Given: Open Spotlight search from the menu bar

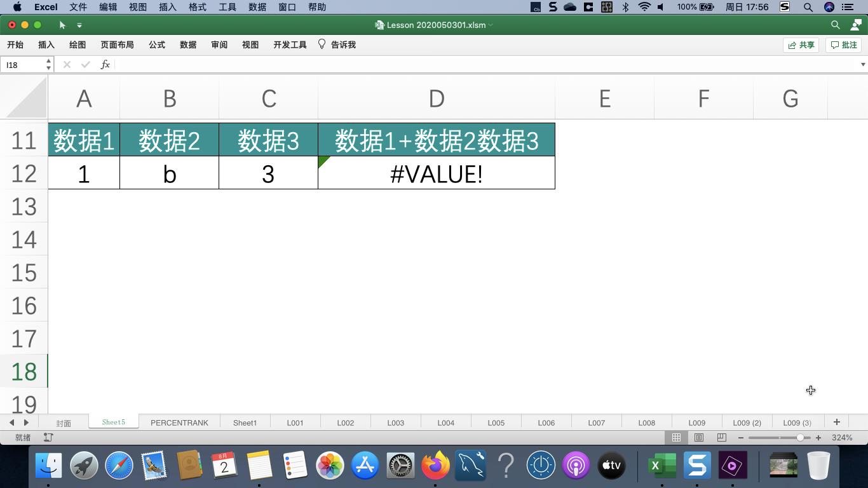Looking at the screenshot, I should point(808,7).
